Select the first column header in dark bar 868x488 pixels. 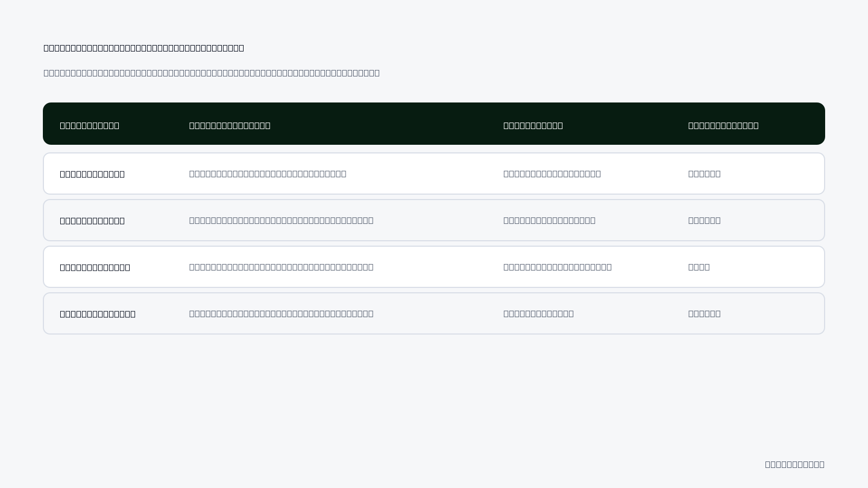pyautogui.click(x=90, y=125)
